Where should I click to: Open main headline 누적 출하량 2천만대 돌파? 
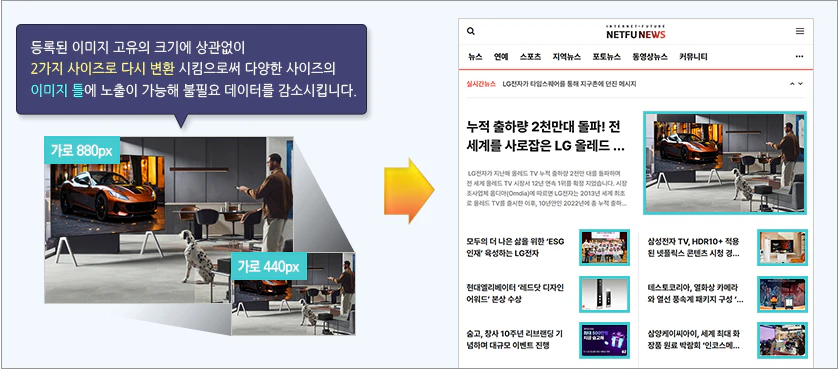pos(546,136)
